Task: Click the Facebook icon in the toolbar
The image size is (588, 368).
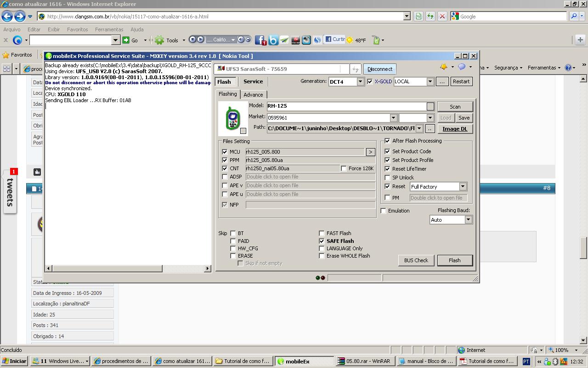Action: (260, 40)
